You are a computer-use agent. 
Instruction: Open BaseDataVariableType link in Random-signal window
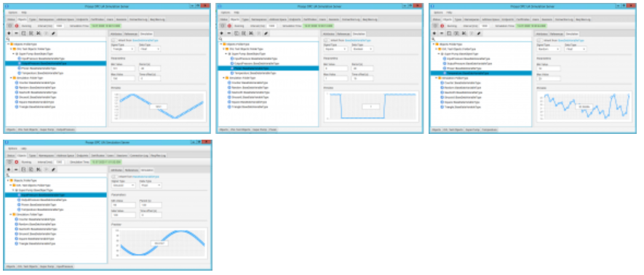[571, 40]
